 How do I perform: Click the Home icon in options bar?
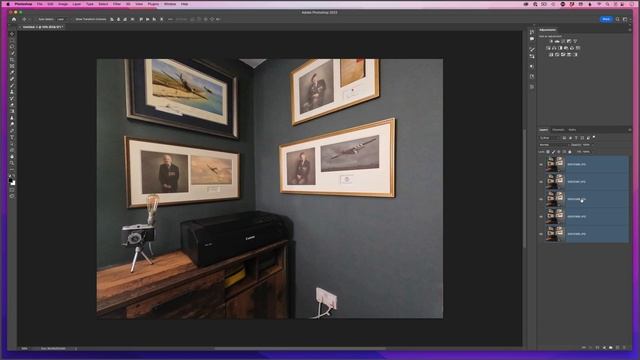14,19
